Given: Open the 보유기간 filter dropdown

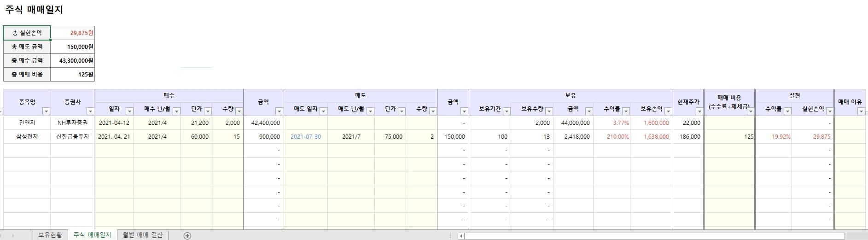Looking at the screenshot, I should point(507,111).
